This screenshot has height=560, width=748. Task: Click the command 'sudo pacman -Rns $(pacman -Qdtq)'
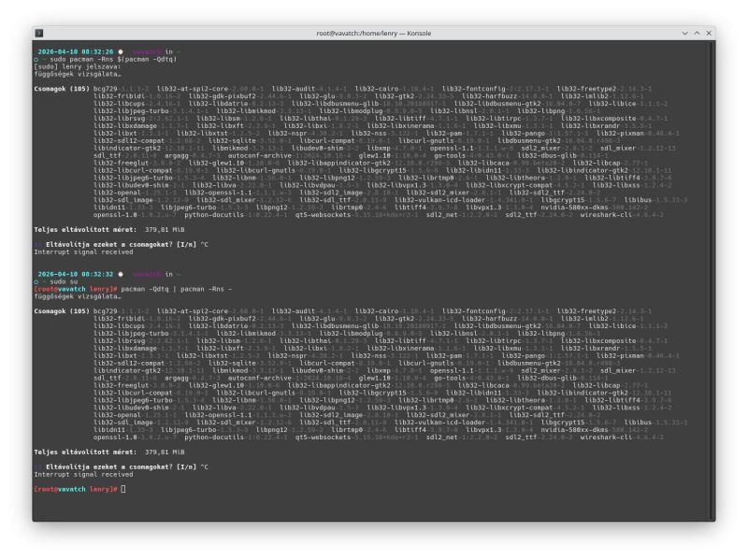pos(113,59)
